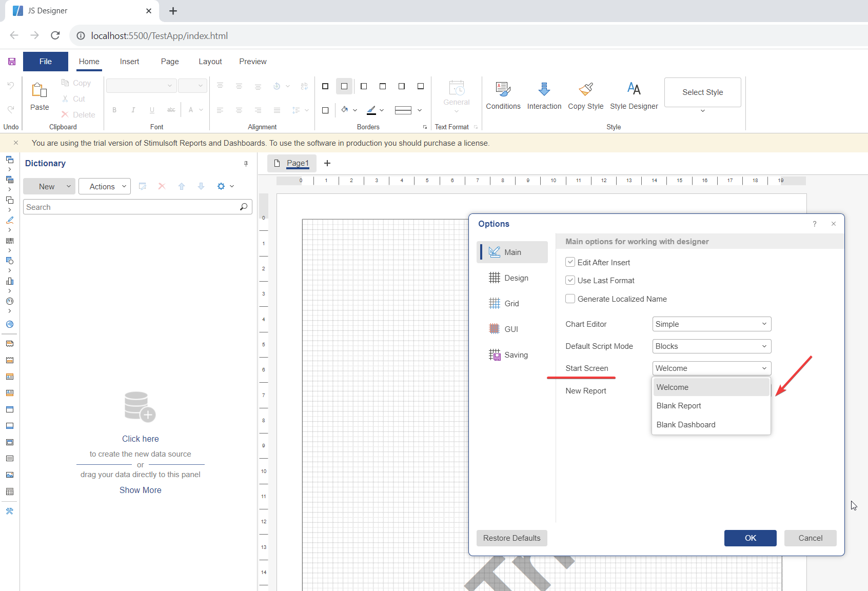Collapse the Start Screen dropdown
868x591 pixels.
coord(712,368)
